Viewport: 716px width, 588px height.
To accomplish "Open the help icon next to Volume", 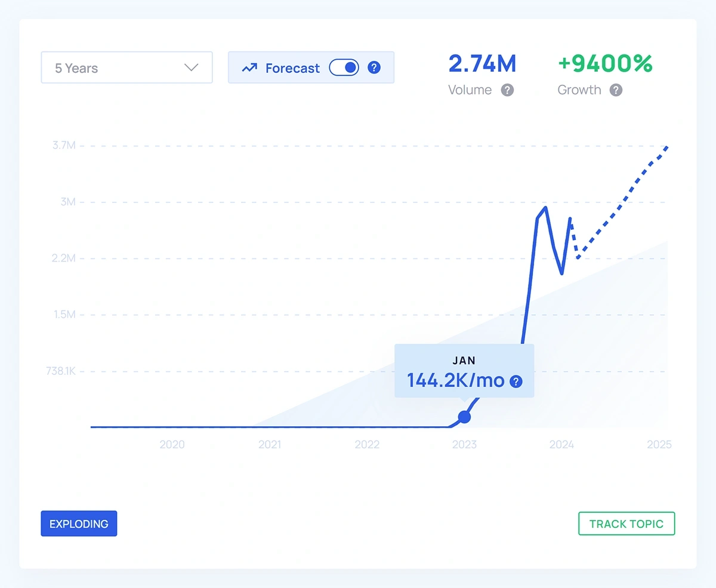I will coord(507,90).
